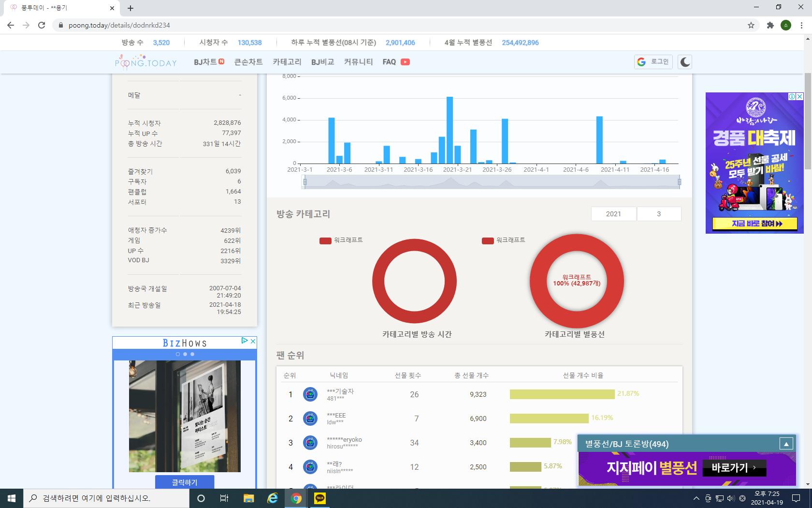Show hidden system tray icons

696,498
